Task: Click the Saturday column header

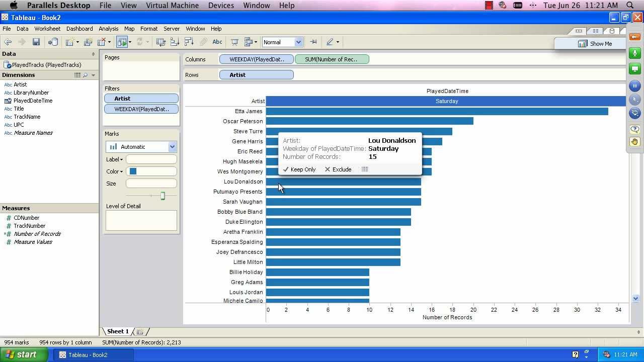Action: (x=447, y=101)
